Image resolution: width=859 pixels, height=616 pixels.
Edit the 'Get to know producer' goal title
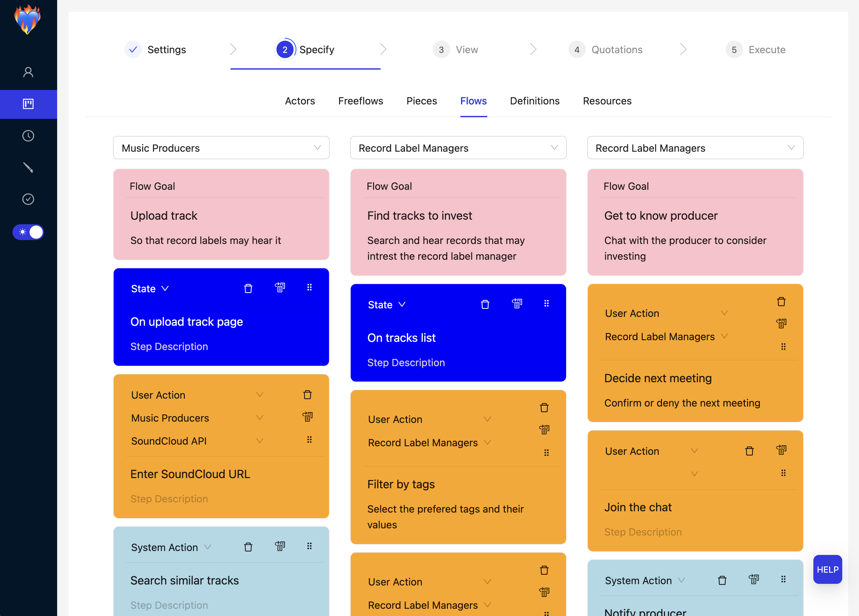coord(661,215)
